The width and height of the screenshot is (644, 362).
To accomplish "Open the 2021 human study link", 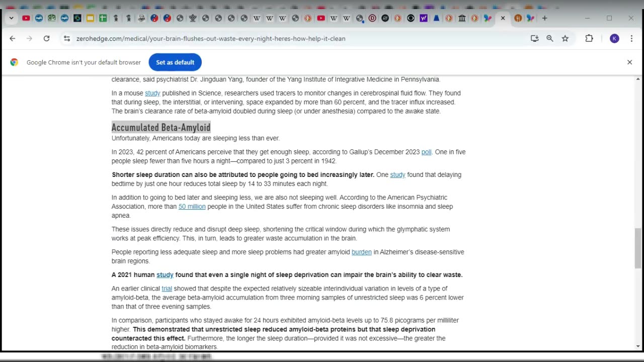I will tap(165, 275).
